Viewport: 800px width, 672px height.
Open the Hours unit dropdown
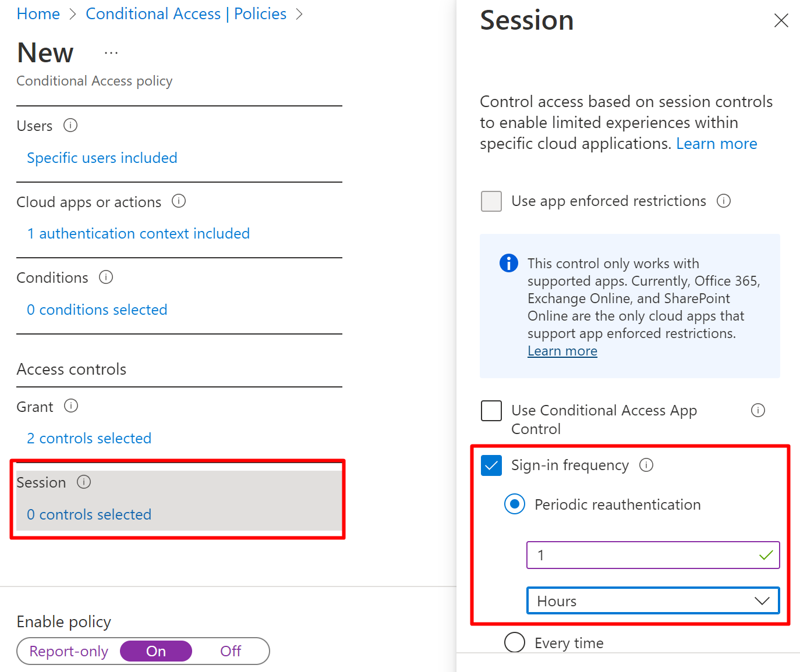[x=653, y=600]
